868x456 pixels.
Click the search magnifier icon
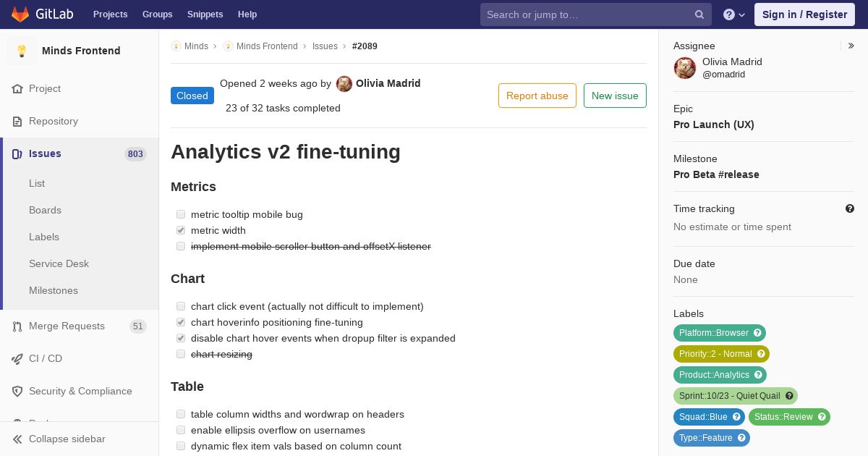(699, 14)
